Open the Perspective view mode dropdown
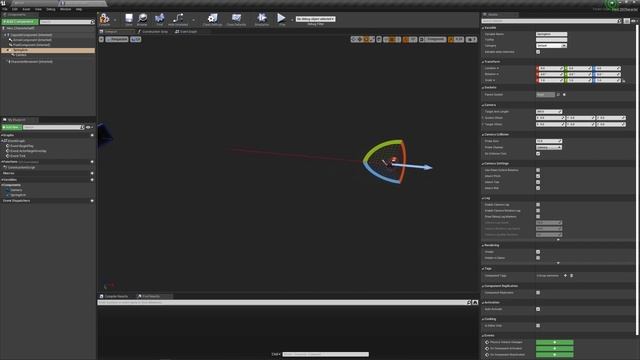This screenshot has height=360, width=640. click(117, 39)
